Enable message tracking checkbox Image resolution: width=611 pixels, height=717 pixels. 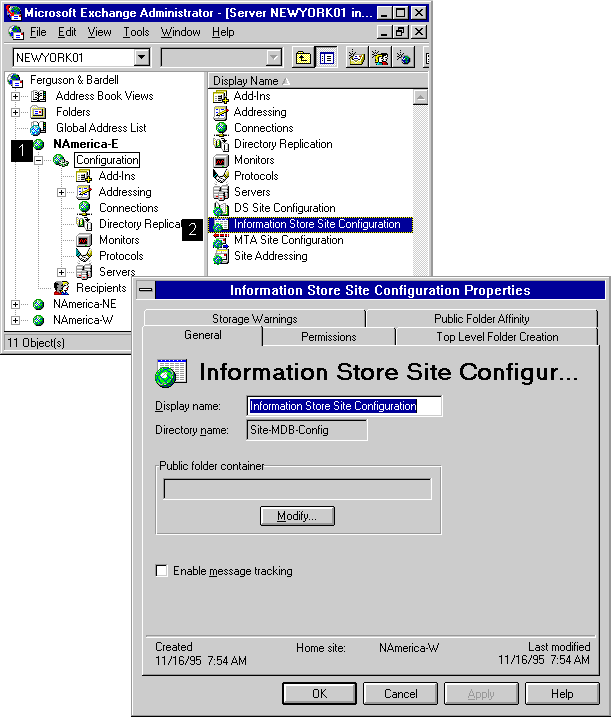click(161, 571)
